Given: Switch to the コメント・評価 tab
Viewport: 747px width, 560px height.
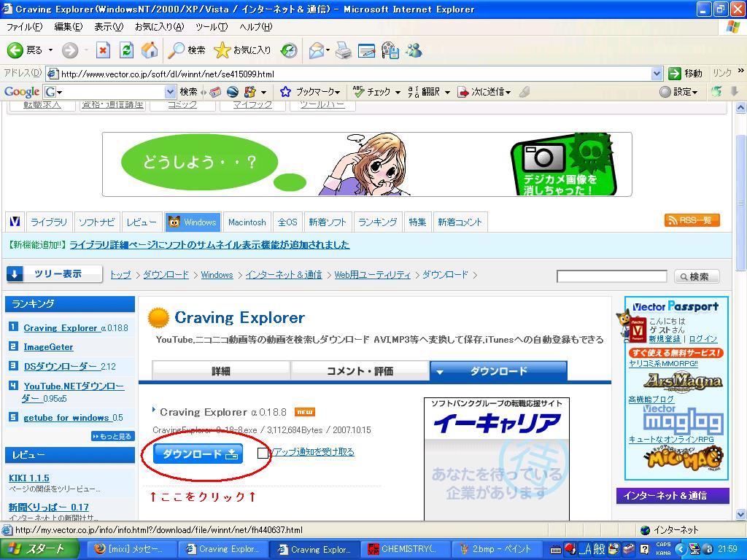Looking at the screenshot, I should (x=360, y=371).
